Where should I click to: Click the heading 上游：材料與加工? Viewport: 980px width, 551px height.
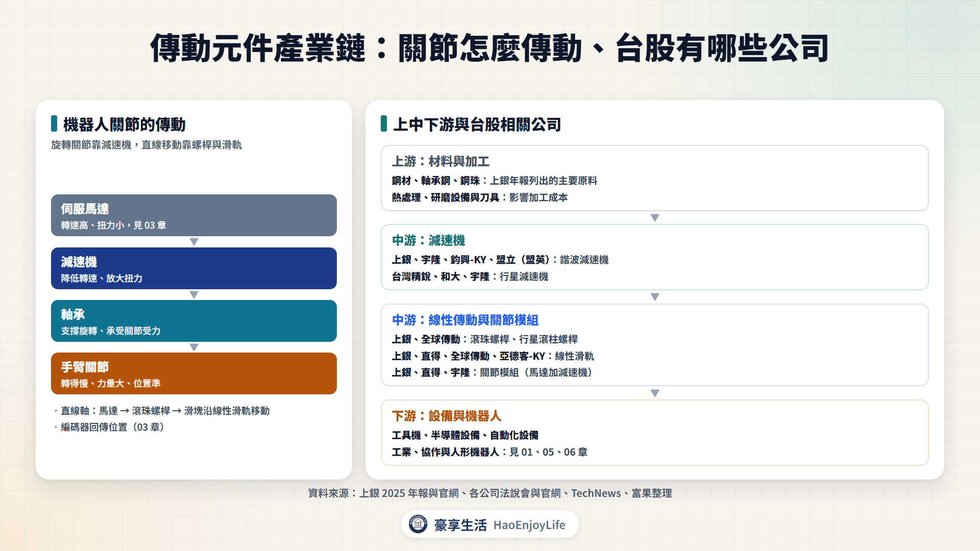coord(440,161)
